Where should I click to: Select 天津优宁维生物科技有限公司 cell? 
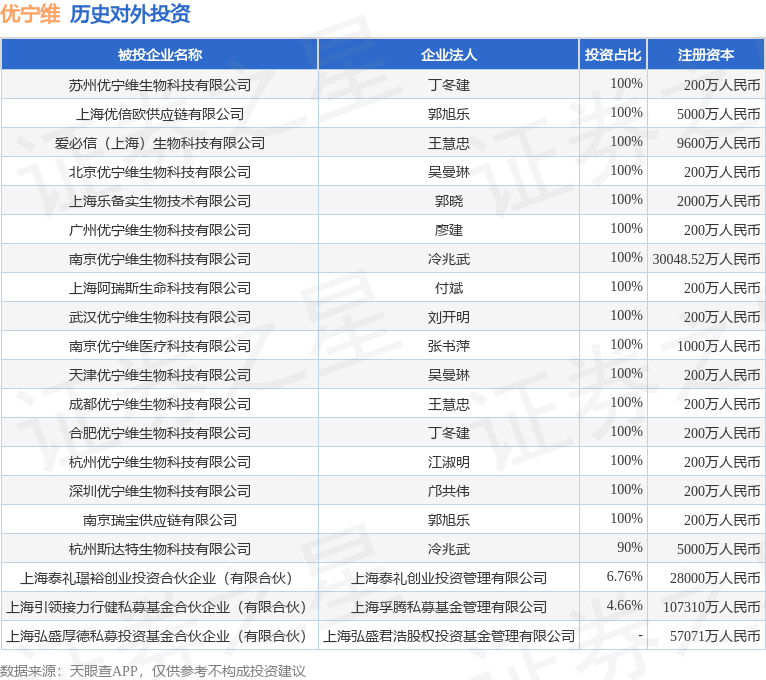pyautogui.click(x=160, y=375)
